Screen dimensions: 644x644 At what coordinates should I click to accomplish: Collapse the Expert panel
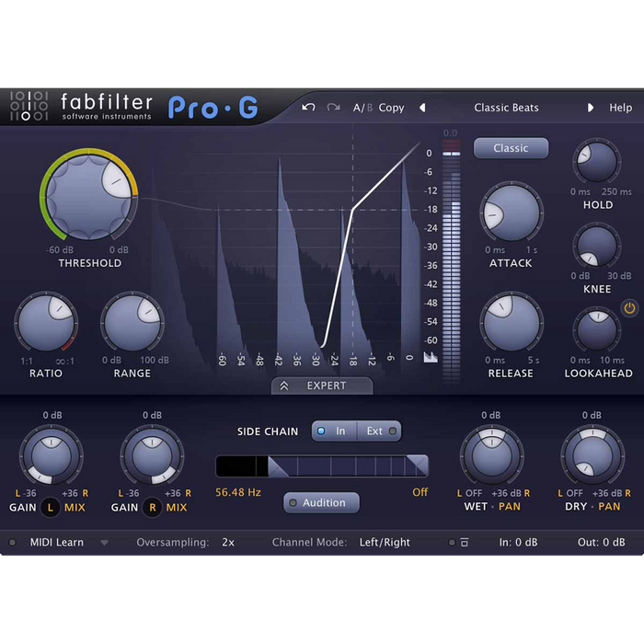click(322, 385)
